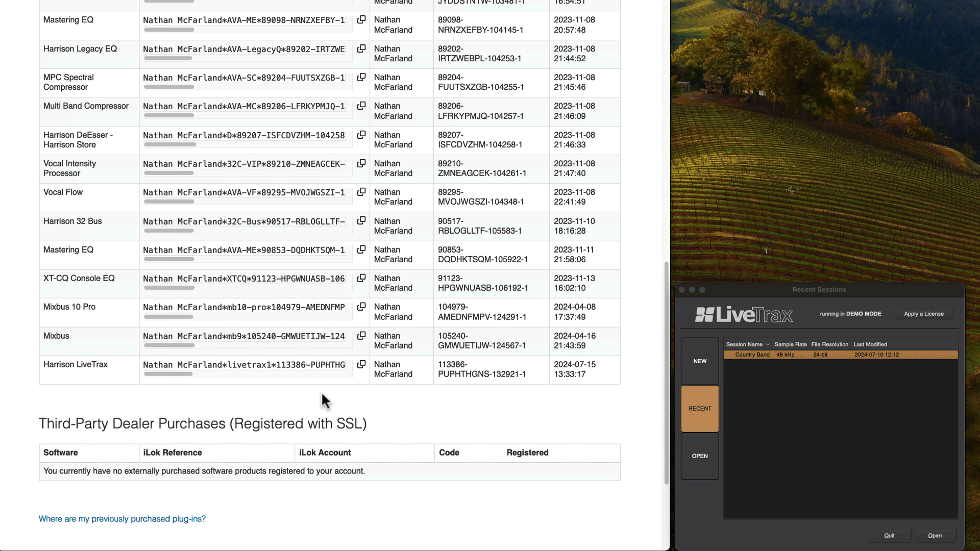The height and width of the screenshot is (551, 980).
Task: Copy the Harrison 32 Bus license key
Action: pos(361,221)
